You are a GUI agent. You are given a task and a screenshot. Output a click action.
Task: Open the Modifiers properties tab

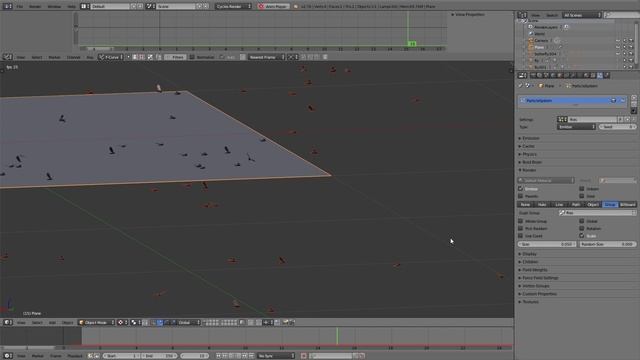(573, 76)
